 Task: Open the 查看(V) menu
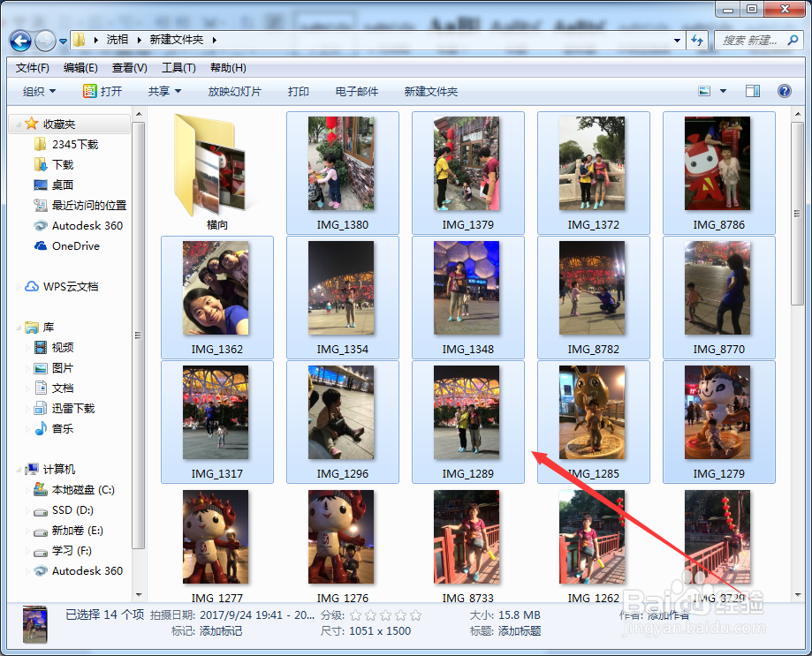(130, 68)
